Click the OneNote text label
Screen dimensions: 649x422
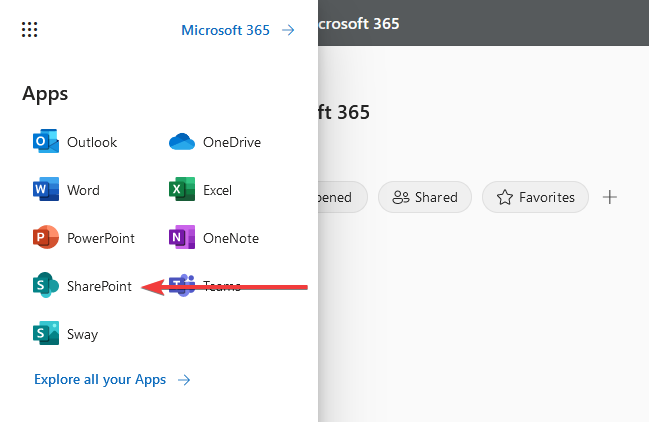click(x=231, y=238)
